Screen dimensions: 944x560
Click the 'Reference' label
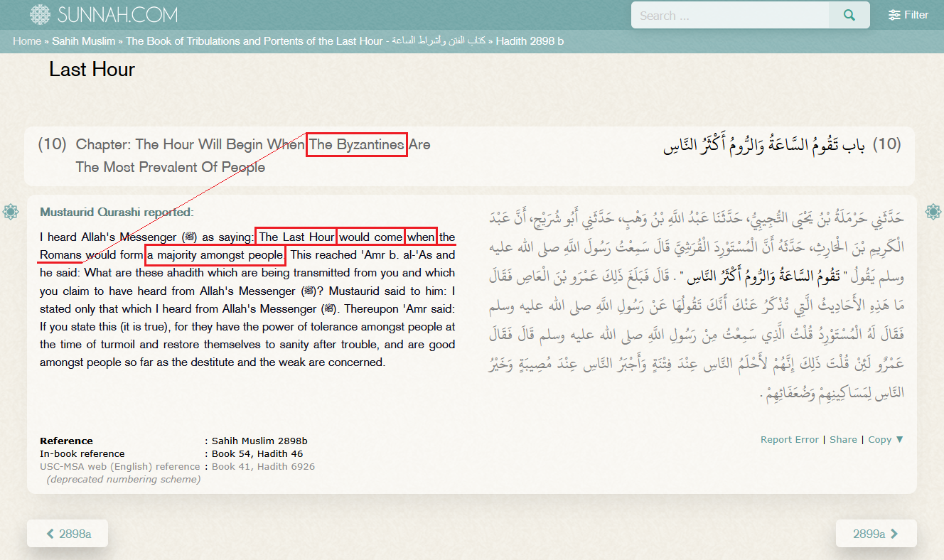66,441
